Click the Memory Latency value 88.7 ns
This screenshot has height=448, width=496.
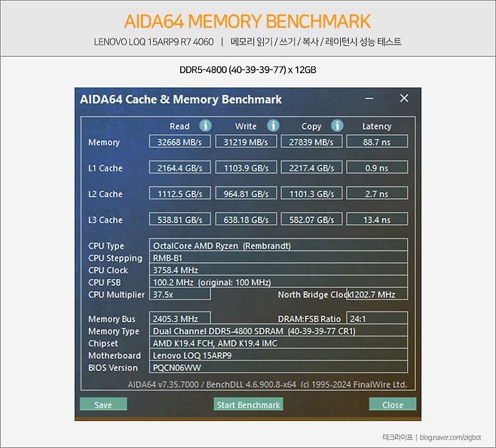tap(376, 142)
